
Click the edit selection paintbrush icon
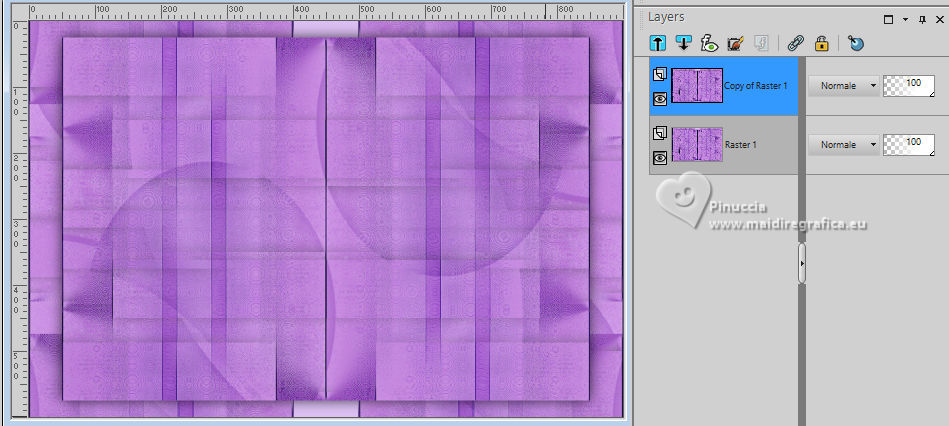[x=735, y=43]
